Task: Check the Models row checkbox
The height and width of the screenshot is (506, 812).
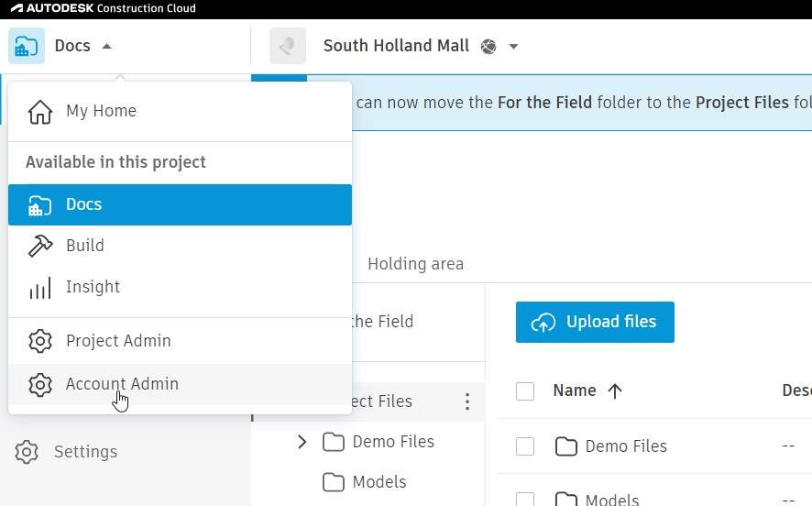Action: point(525,500)
